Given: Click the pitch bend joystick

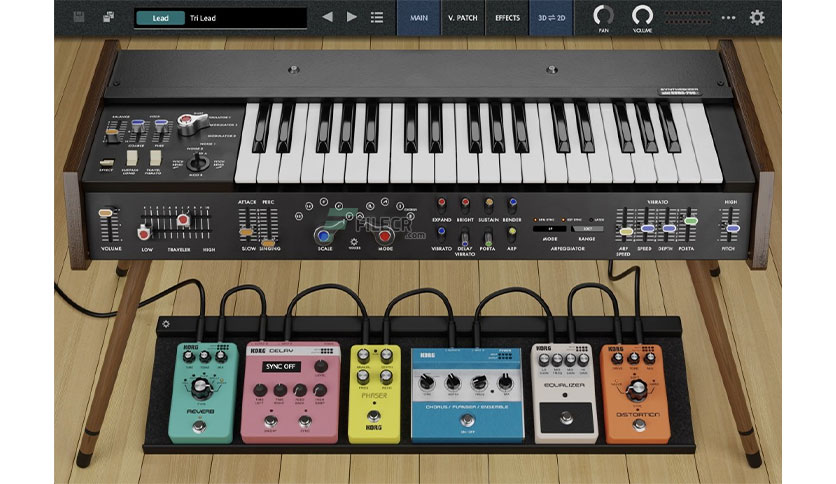Looking at the screenshot, I should coord(198,162).
